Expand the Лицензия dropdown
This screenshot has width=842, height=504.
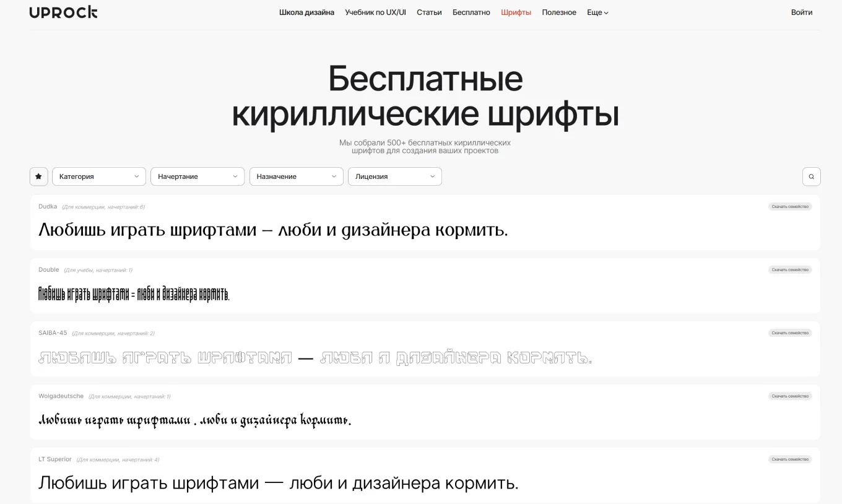(395, 176)
